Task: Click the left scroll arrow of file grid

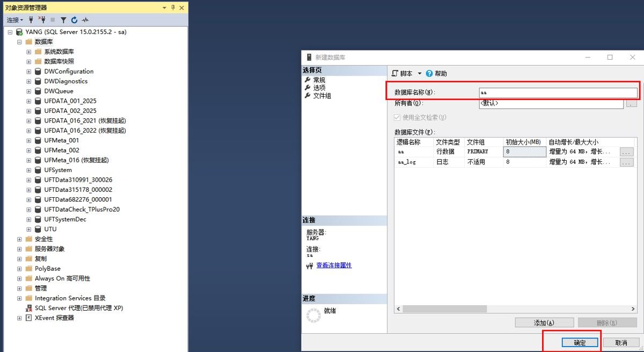Action: pos(399,309)
